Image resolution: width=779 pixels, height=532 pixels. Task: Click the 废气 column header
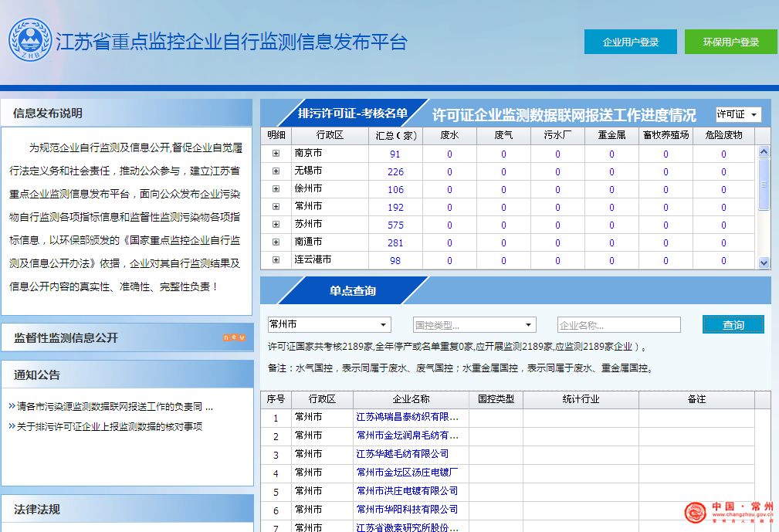(503, 136)
